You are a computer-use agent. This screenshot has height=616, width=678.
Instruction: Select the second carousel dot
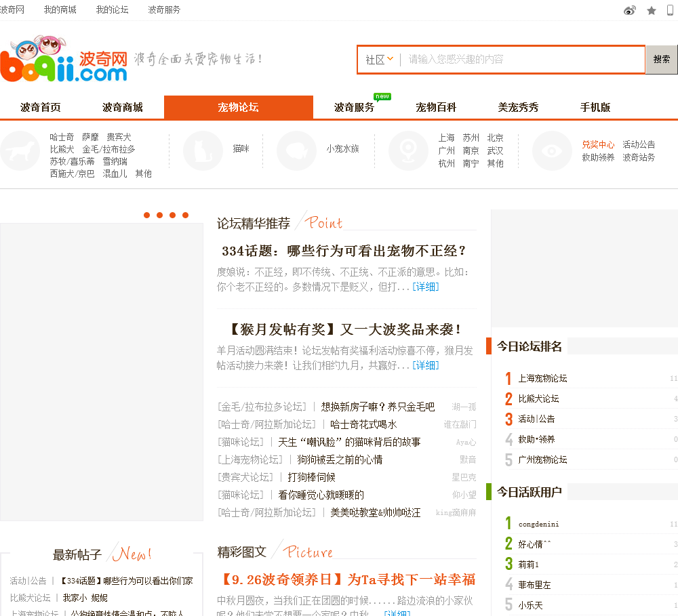pyautogui.click(x=159, y=215)
